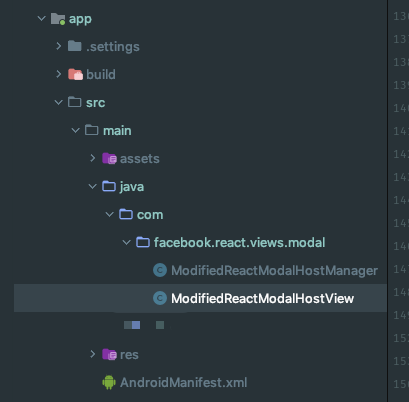Image resolution: width=409 pixels, height=402 pixels.
Task: Click the facebook.react.views.modal package folder icon
Action: pos(143,242)
